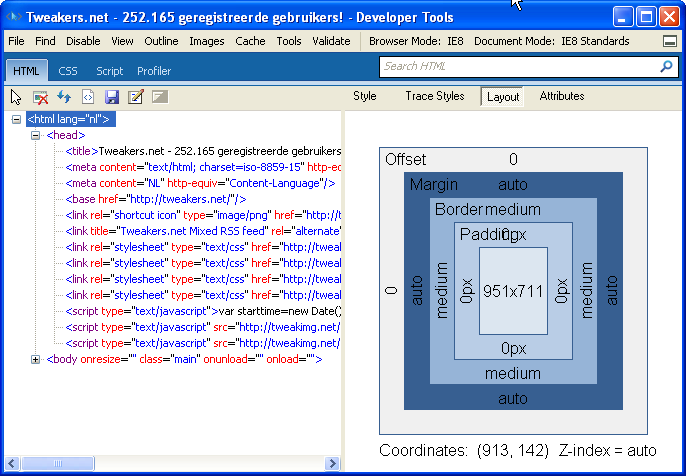
Task: Click the clear browser cache icon
Action: point(40,97)
